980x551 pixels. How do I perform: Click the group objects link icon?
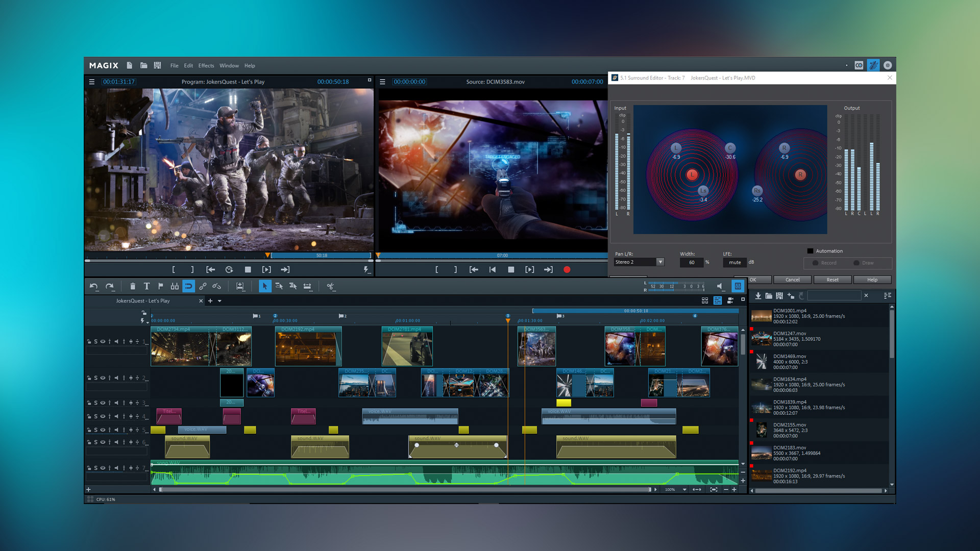pos(203,286)
